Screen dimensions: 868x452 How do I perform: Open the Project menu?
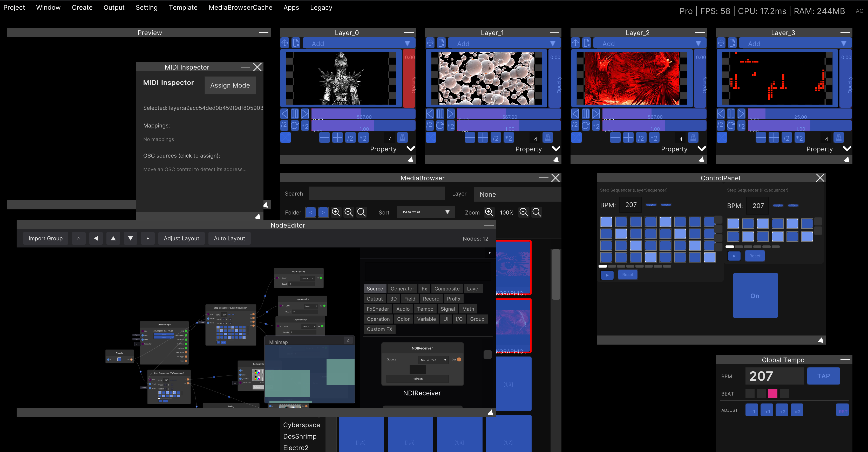click(x=14, y=8)
